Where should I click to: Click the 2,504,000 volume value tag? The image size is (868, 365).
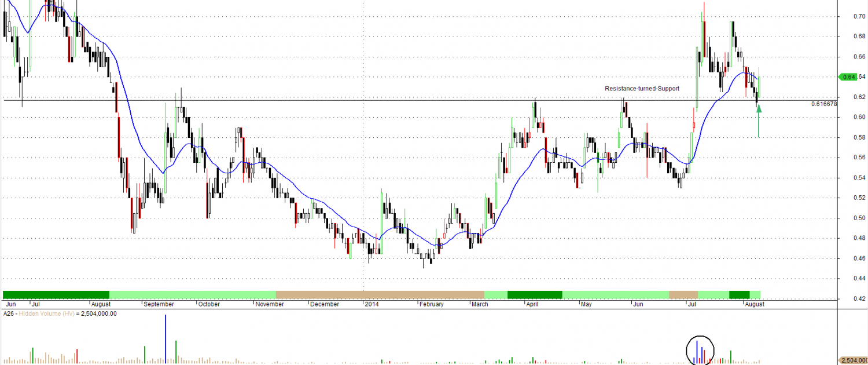(x=853, y=360)
